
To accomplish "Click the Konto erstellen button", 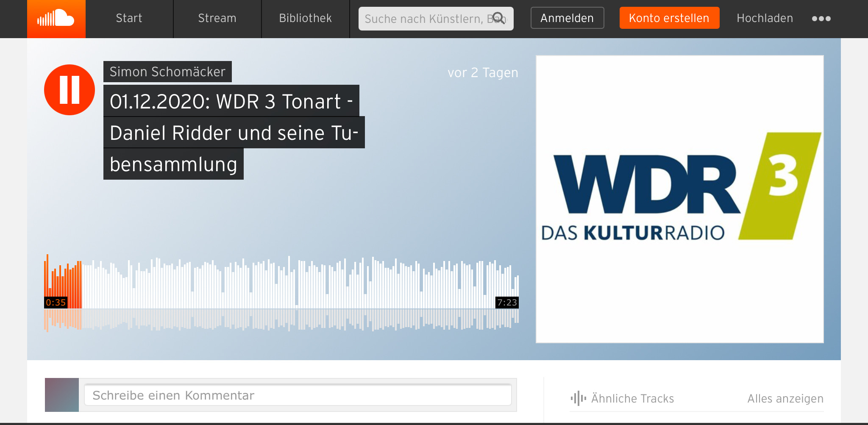I will point(669,18).
